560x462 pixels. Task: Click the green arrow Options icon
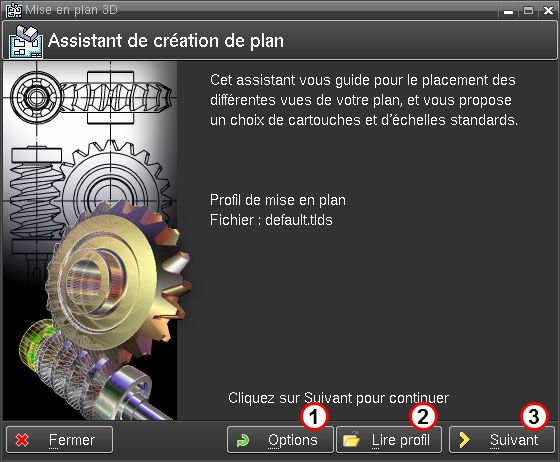coord(243,441)
